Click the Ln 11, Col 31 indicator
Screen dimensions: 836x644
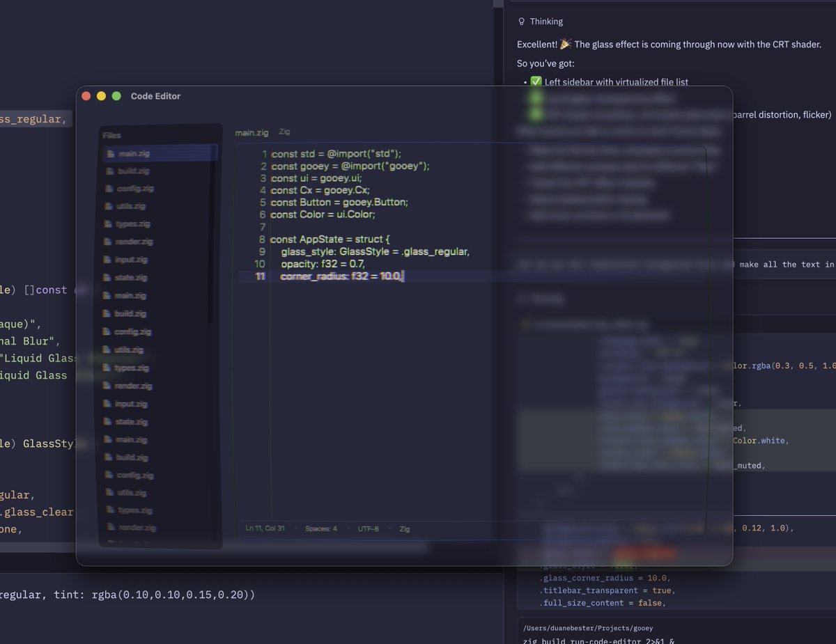tap(265, 528)
